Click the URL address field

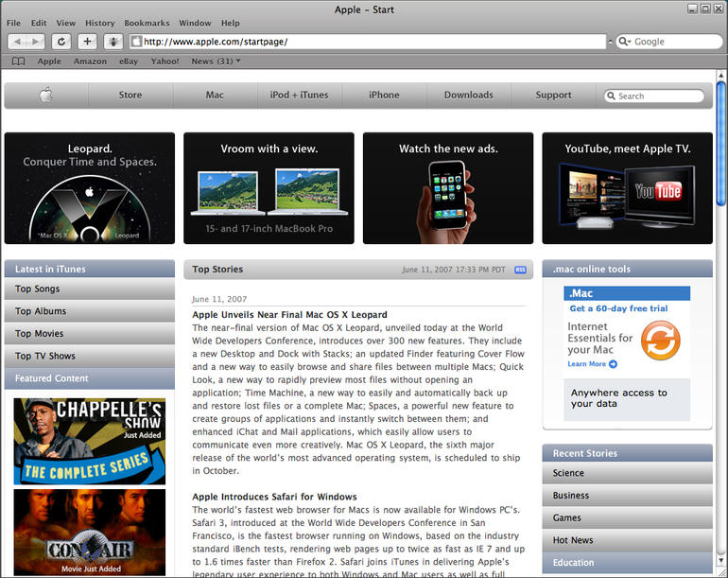(x=369, y=42)
